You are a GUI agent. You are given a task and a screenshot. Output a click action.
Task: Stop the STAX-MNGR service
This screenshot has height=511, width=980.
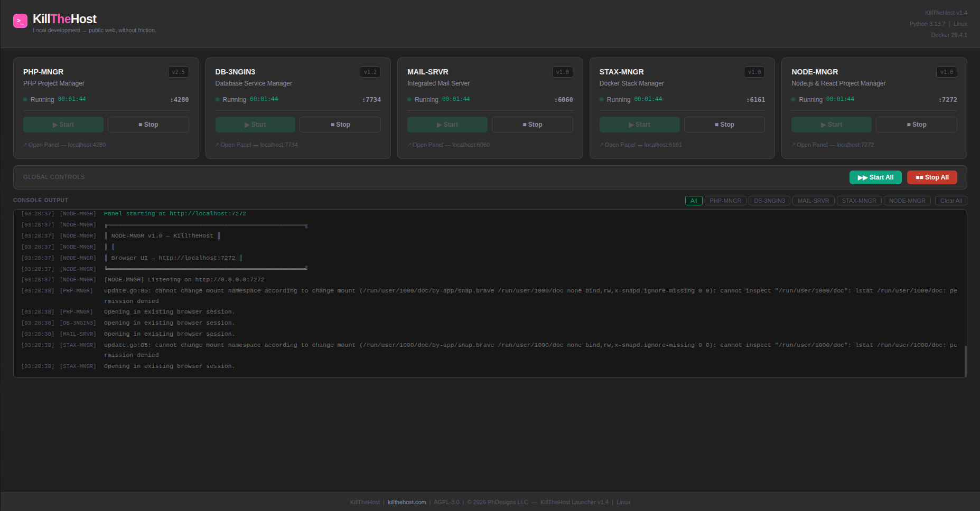[724, 125]
